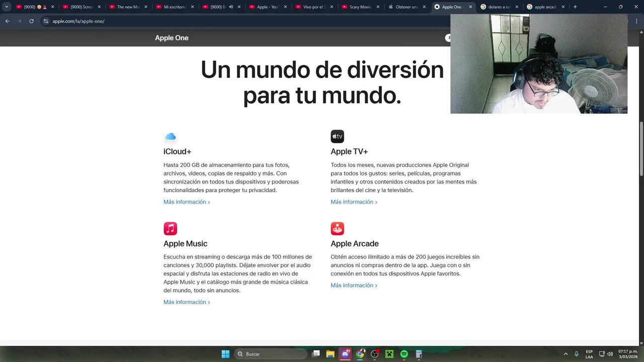Go back with the browser back arrow
Viewport: 644px width, 362px height.
7,21
